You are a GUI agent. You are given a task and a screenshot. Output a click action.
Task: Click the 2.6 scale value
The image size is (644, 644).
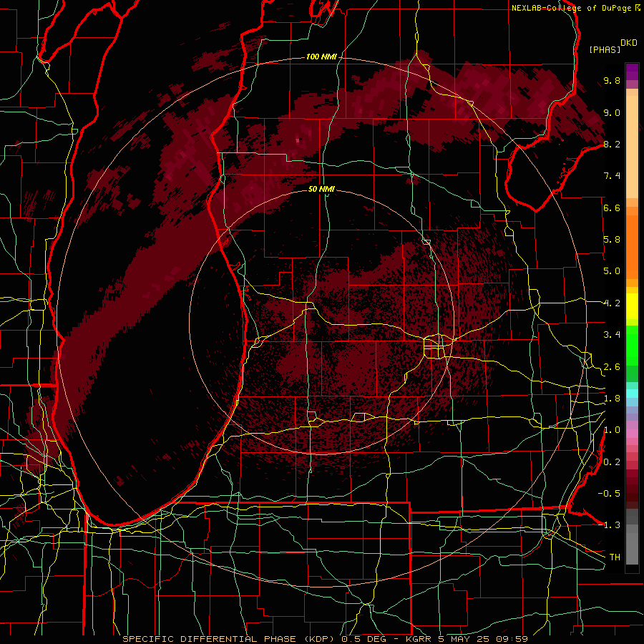pyautogui.click(x=612, y=367)
